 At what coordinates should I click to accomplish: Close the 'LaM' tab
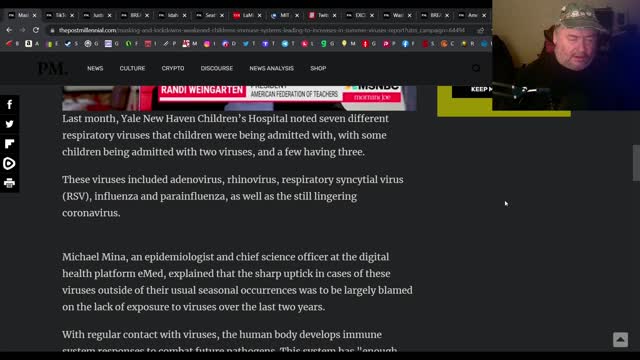[259, 16]
